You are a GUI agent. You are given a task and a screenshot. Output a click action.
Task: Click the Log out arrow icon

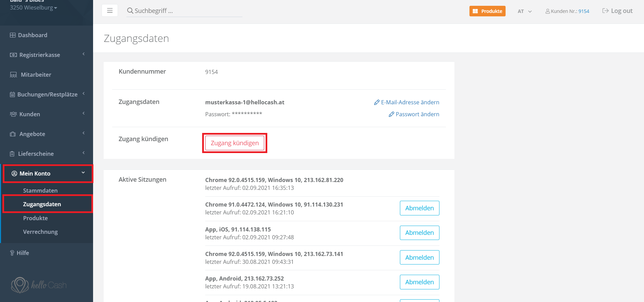coord(605,11)
